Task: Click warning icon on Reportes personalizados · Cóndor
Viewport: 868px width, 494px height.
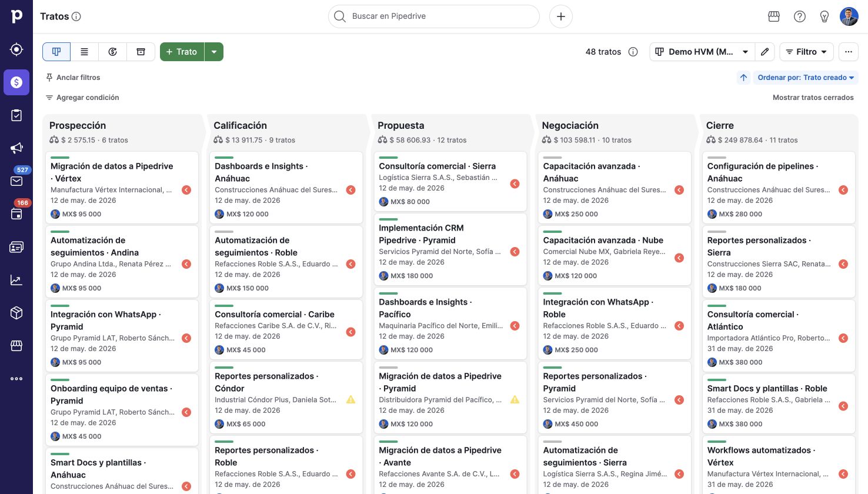Action: [350, 400]
